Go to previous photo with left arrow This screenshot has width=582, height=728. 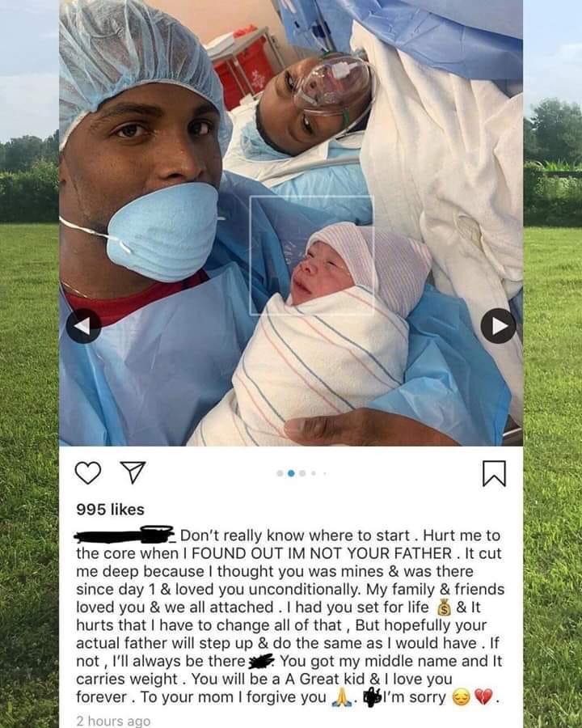click(83, 326)
